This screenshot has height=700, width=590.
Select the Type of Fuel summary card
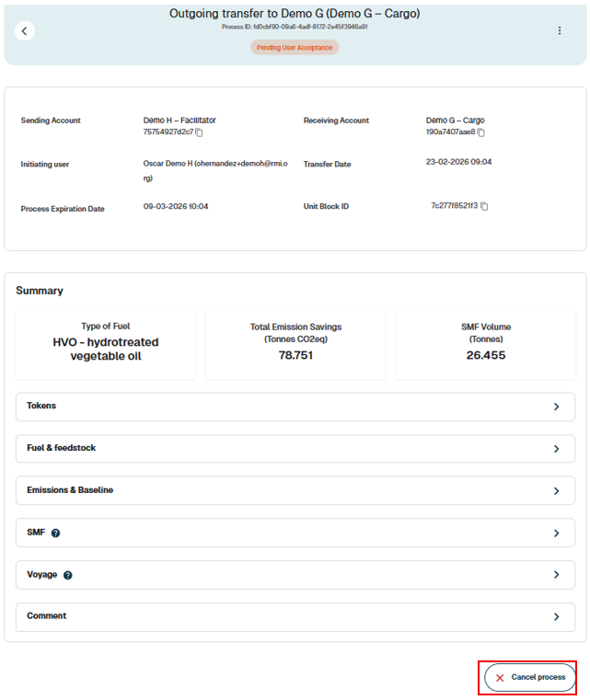click(106, 343)
